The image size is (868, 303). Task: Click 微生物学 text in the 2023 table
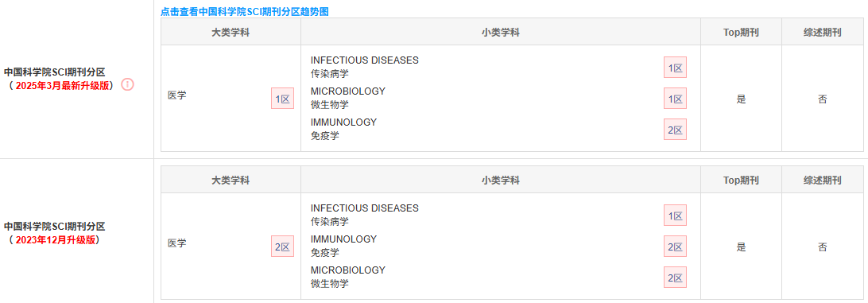(x=330, y=284)
